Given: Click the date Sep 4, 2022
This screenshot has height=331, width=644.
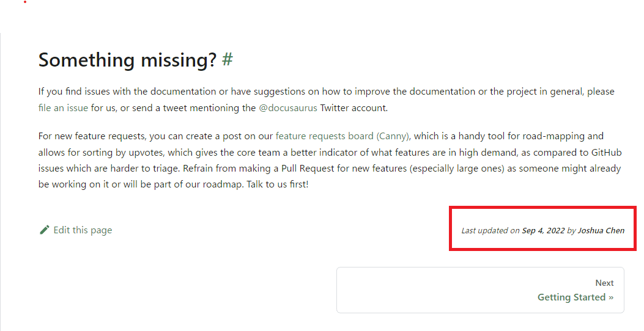Looking at the screenshot, I should 543,230.
